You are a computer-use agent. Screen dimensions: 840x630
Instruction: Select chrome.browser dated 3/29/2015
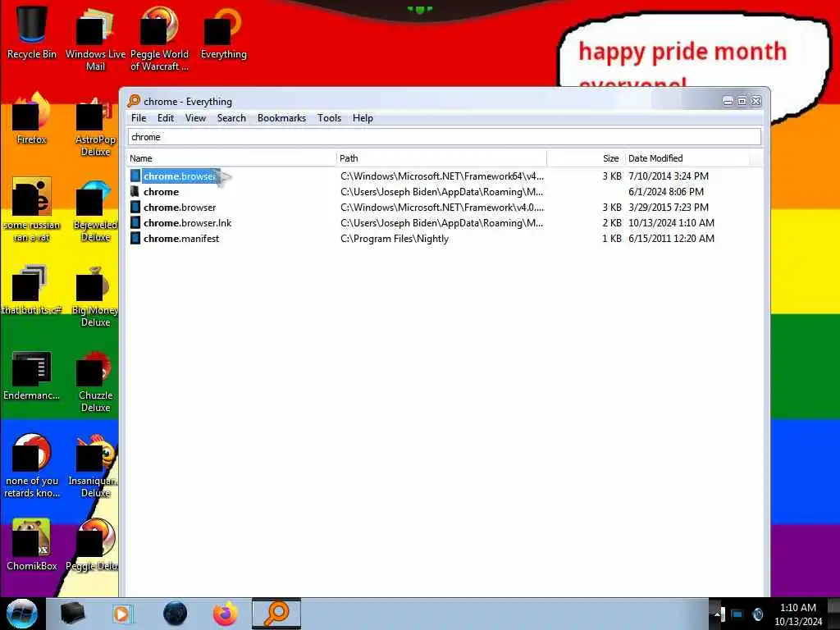click(x=180, y=208)
